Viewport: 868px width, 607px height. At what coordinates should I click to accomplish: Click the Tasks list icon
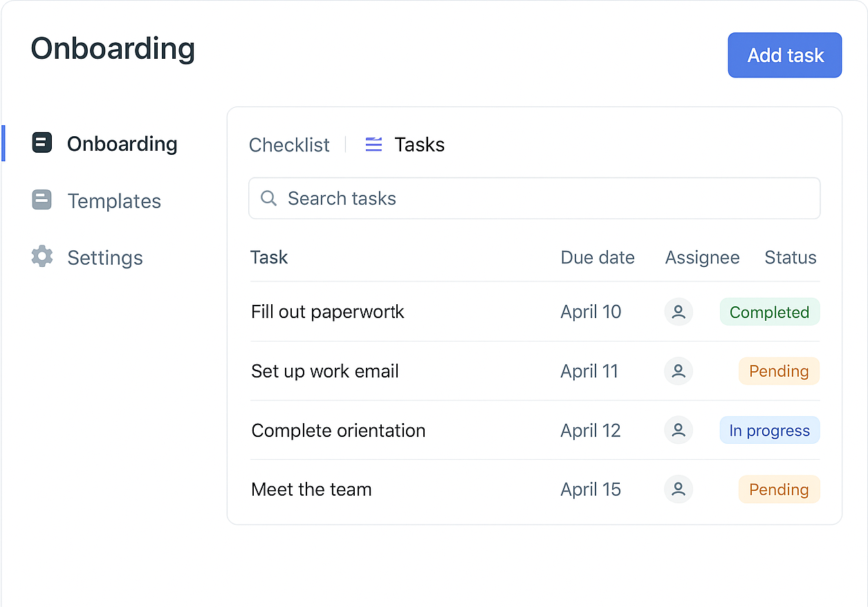pos(373,144)
